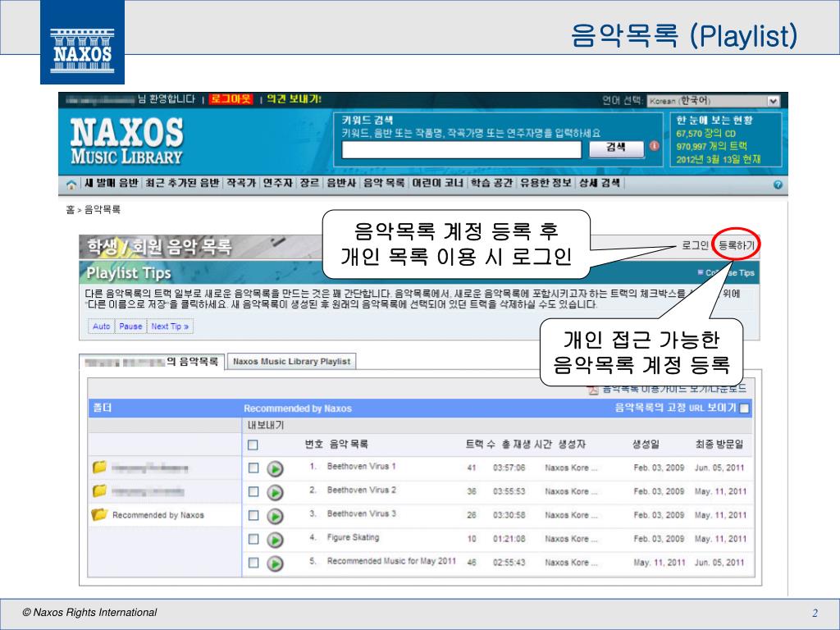Click the 로그인 link

pos(695,245)
